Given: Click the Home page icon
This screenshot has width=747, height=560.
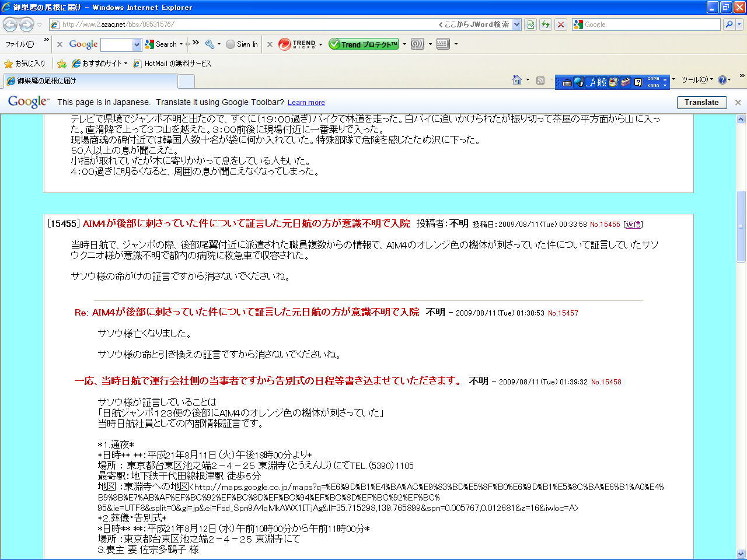Looking at the screenshot, I should click(516, 80).
